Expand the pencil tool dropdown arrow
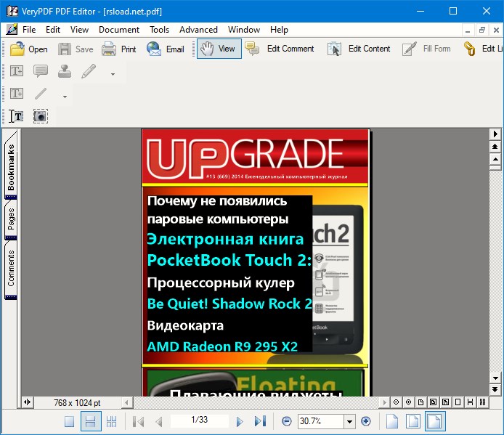504x435 pixels. (113, 74)
